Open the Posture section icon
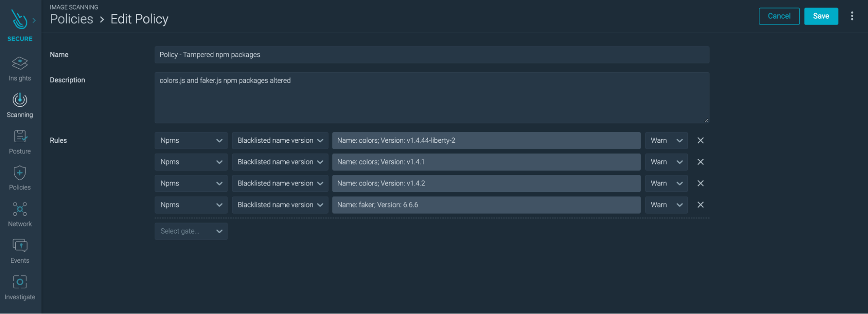The height and width of the screenshot is (314, 868). click(x=20, y=137)
